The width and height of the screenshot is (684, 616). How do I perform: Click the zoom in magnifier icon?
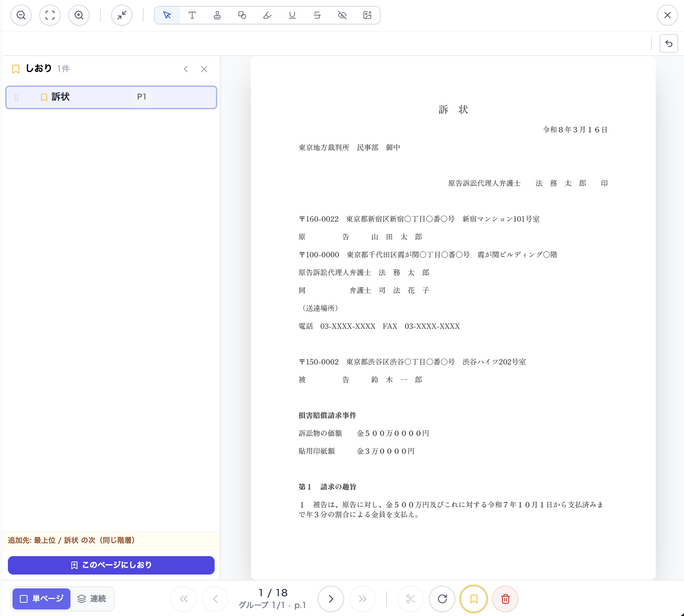[x=79, y=15]
